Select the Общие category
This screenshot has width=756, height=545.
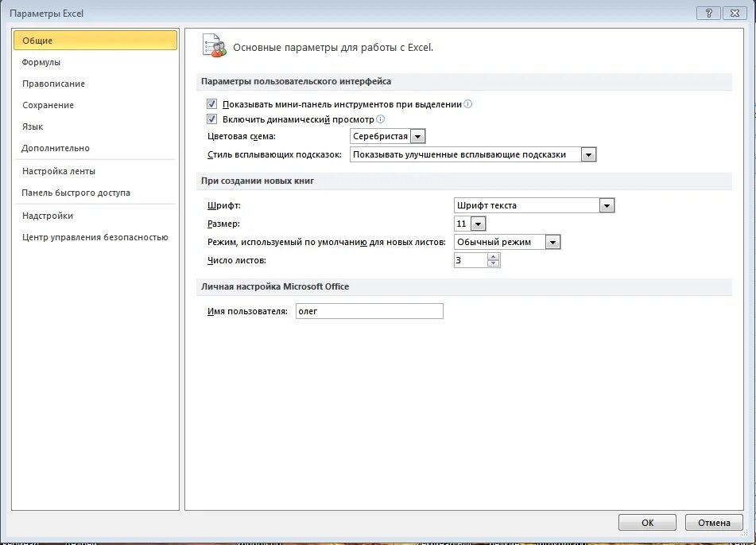pos(95,41)
